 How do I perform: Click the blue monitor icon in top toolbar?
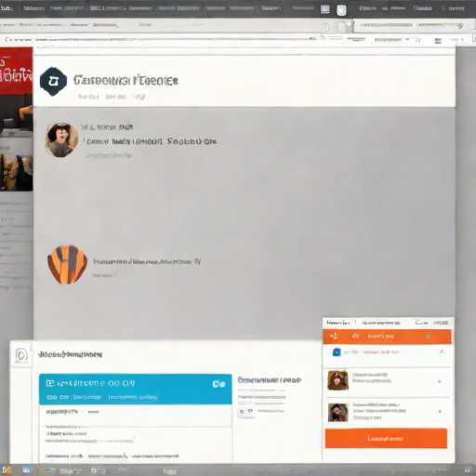coord(324,9)
